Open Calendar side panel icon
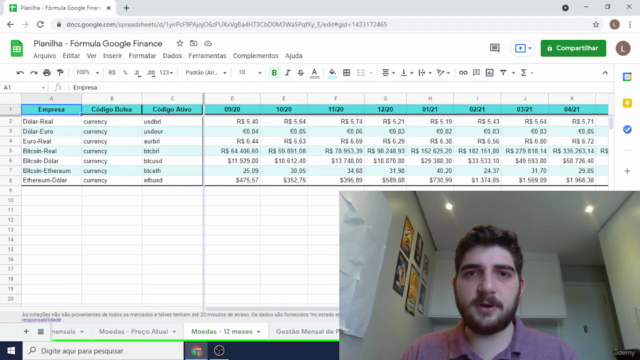The image size is (640, 360). pyautogui.click(x=627, y=77)
